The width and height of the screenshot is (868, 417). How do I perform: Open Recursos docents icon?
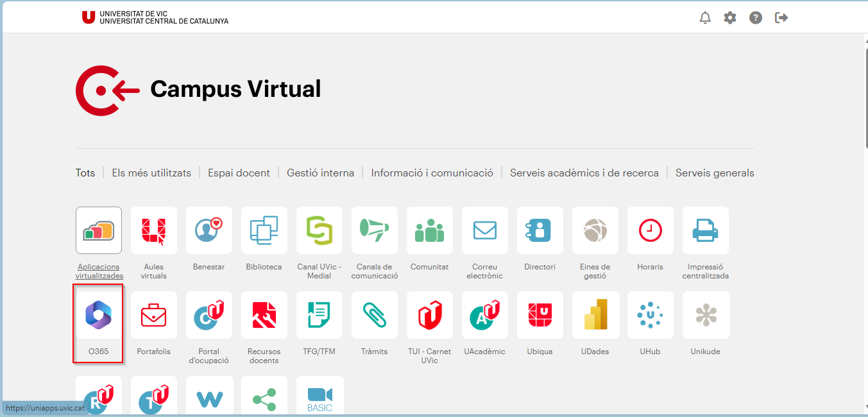coord(264,315)
